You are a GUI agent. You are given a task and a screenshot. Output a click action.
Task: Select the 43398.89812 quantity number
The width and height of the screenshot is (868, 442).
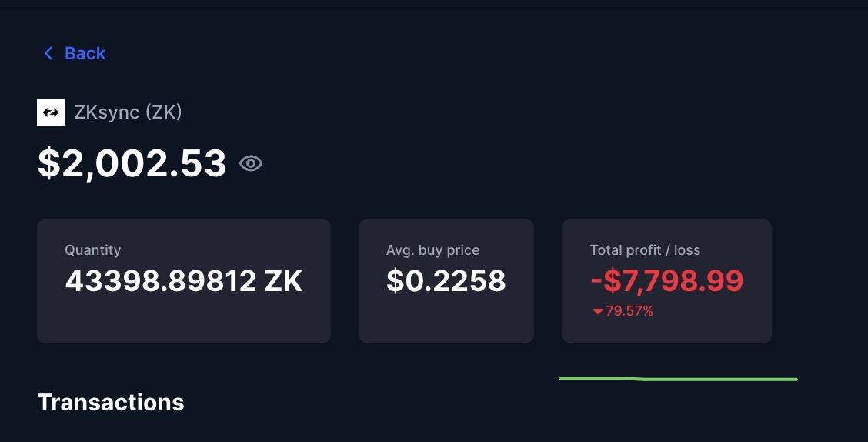pyautogui.click(x=161, y=281)
